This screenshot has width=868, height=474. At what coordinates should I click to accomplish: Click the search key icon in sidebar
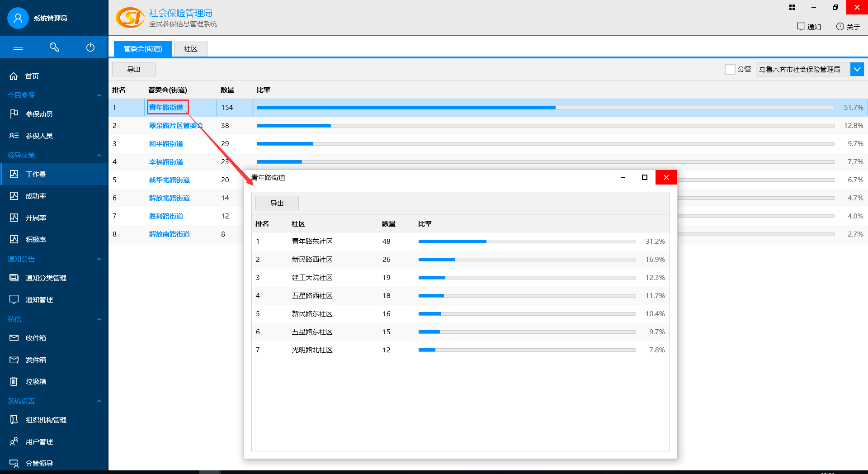point(54,47)
